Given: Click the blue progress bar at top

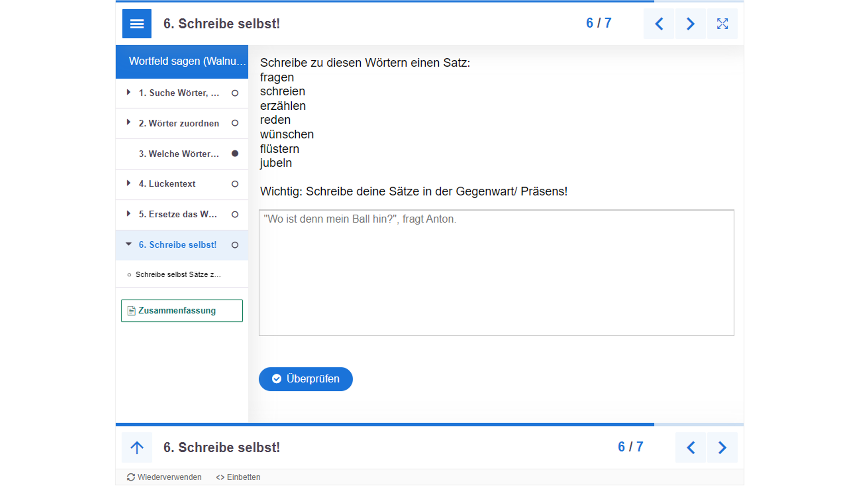Looking at the screenshot, I should coord(385,1).
